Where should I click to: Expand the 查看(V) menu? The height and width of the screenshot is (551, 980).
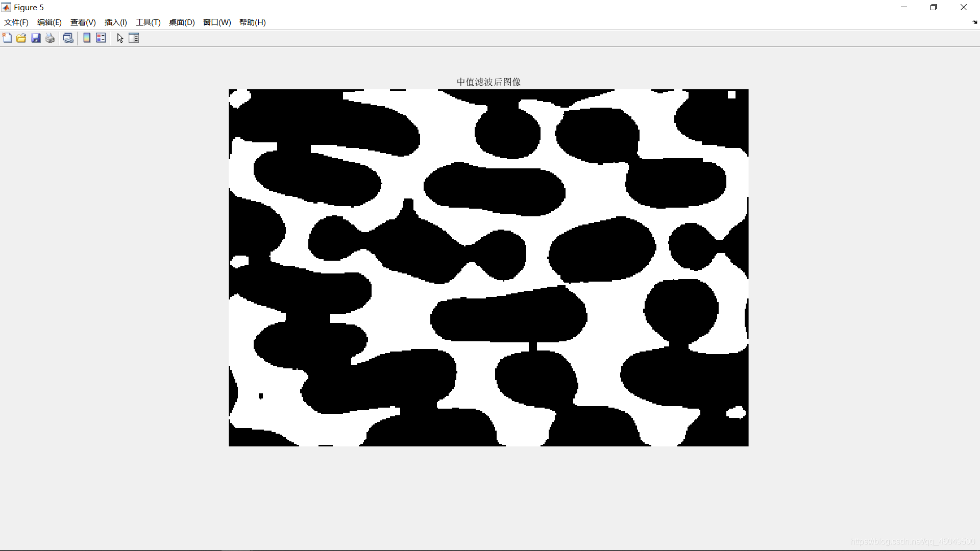click(83, 22)
